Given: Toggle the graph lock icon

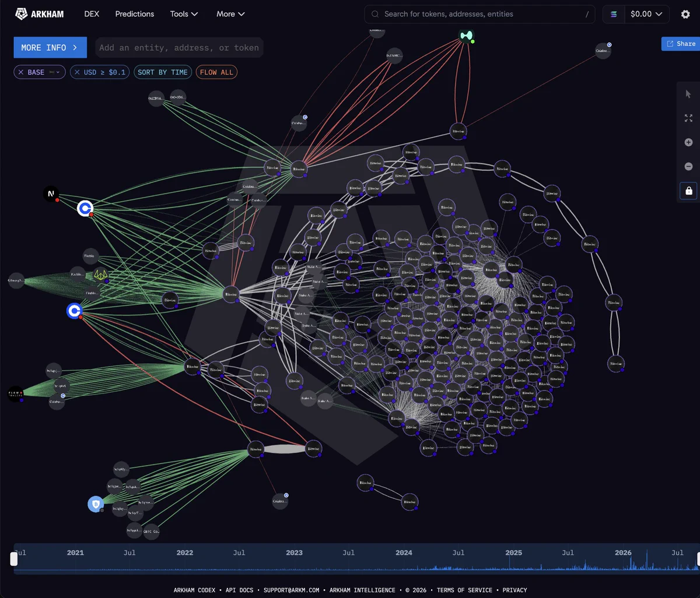Looking at the screenshot, I should (688, 191).
